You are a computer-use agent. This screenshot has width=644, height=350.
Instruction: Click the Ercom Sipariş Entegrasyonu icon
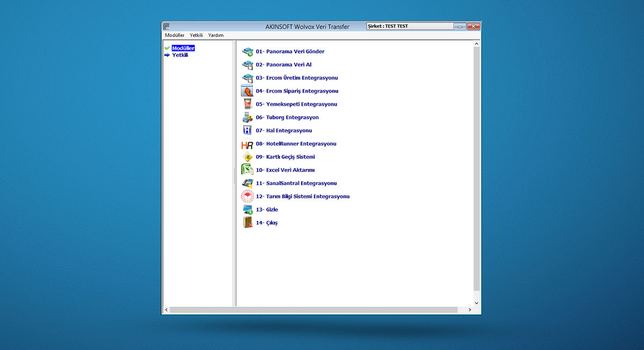pos(247,91)
